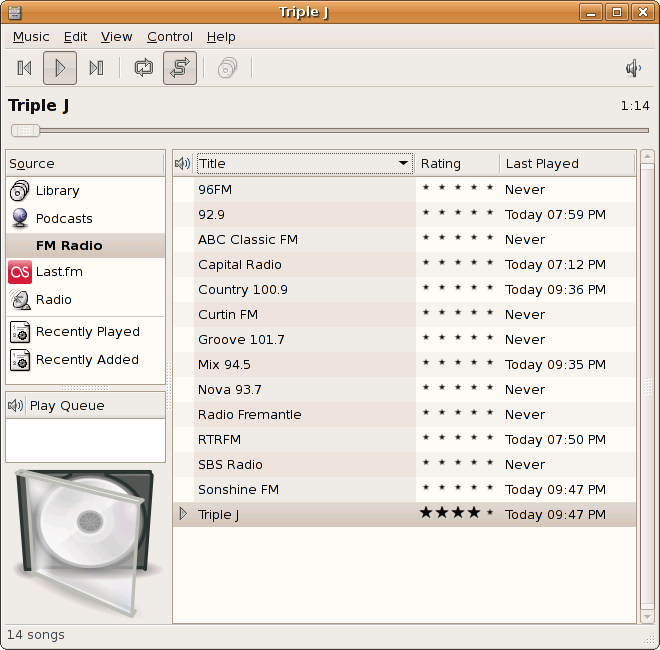Click scrollbar up arrow of station list
This screenshot has height=650, width=660.
(647, 157)
